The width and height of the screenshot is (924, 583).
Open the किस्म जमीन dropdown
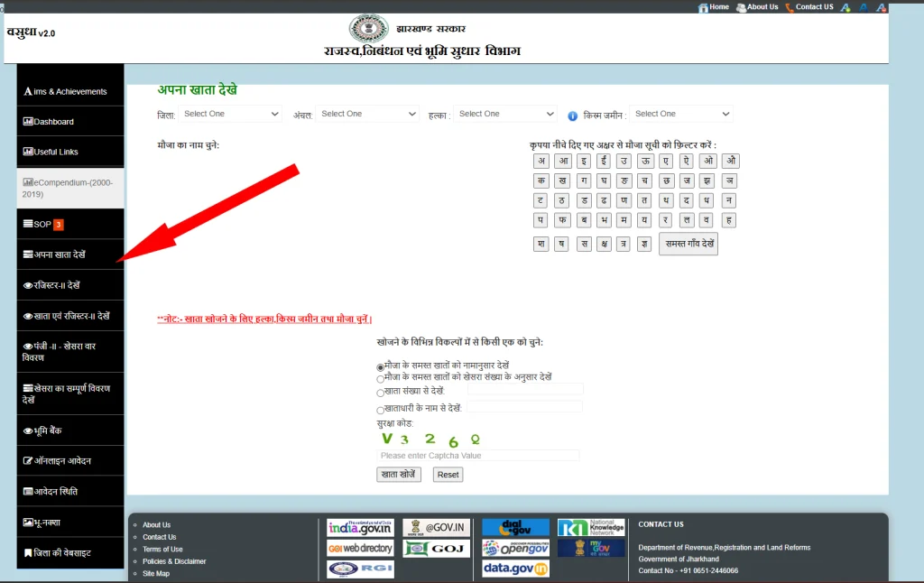pos(681,115)
